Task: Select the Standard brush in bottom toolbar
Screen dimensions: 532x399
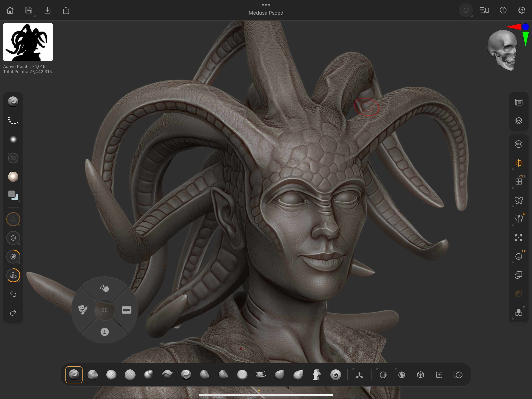Action: pos(74,375)
